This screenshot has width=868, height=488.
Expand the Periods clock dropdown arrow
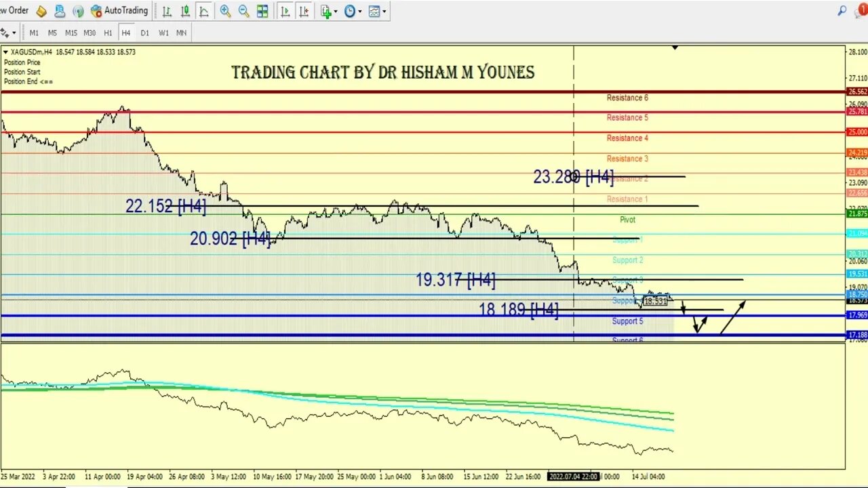pyautogui.click(x=360, y=12)
